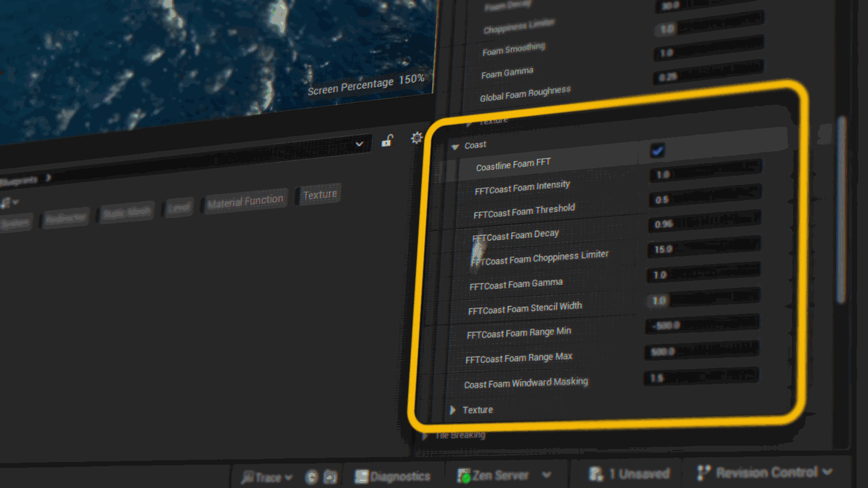The image size is (868, 488).
Task: Select the Coast Foam Windward Masking label
Action: tap(526, 383)
